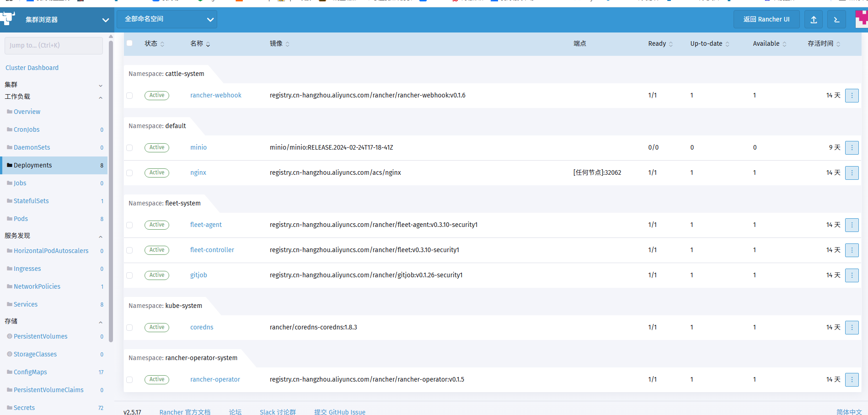Click the upload/import YAML icon
The width and height of the screenshot is (868, 415).
click(x=814, y=20)
